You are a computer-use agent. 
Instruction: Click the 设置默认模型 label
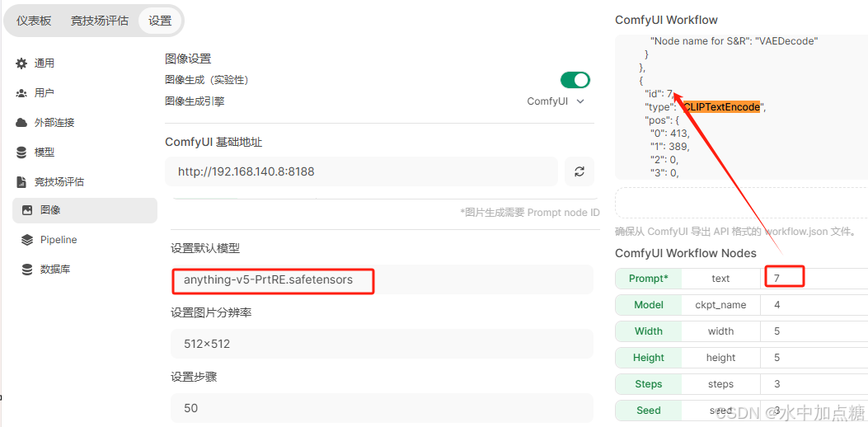pyautogui.click(x=205, y=249)
